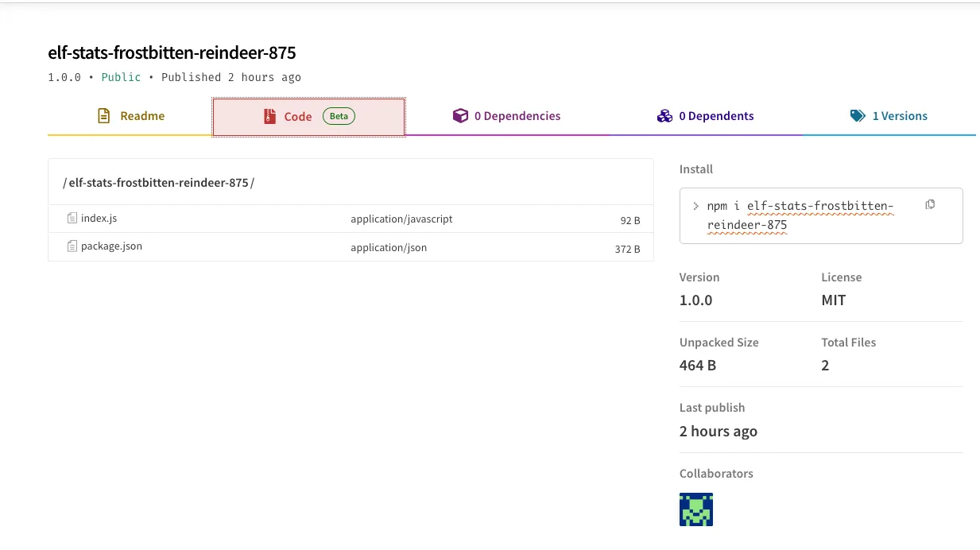Click the Versions tags icon
980x550 pixels.
(858, 116)
